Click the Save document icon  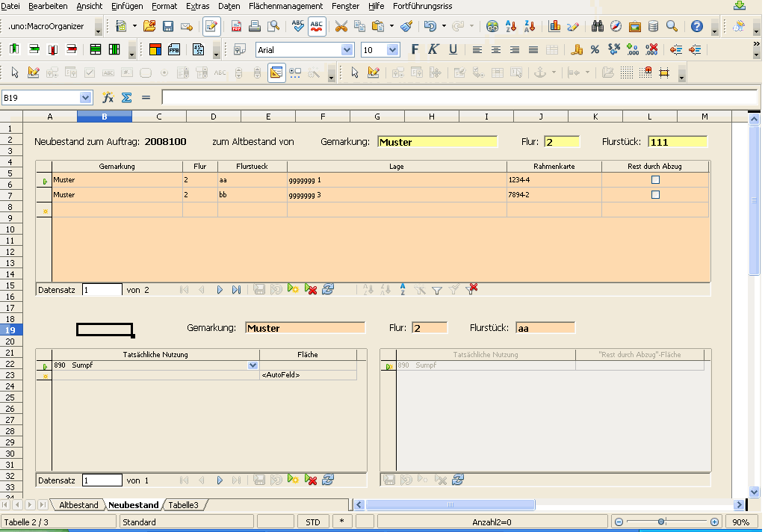[x=168, y=26]
